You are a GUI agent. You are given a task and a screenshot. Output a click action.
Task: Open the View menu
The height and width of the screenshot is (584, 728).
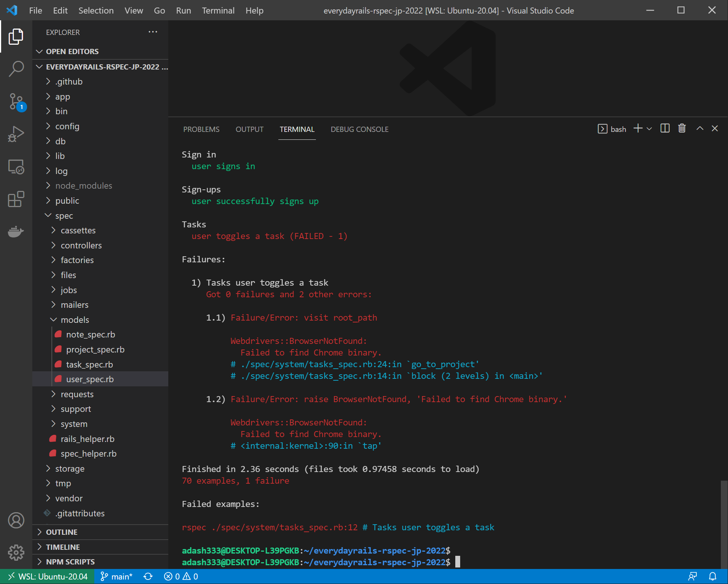tap(134, 11)
